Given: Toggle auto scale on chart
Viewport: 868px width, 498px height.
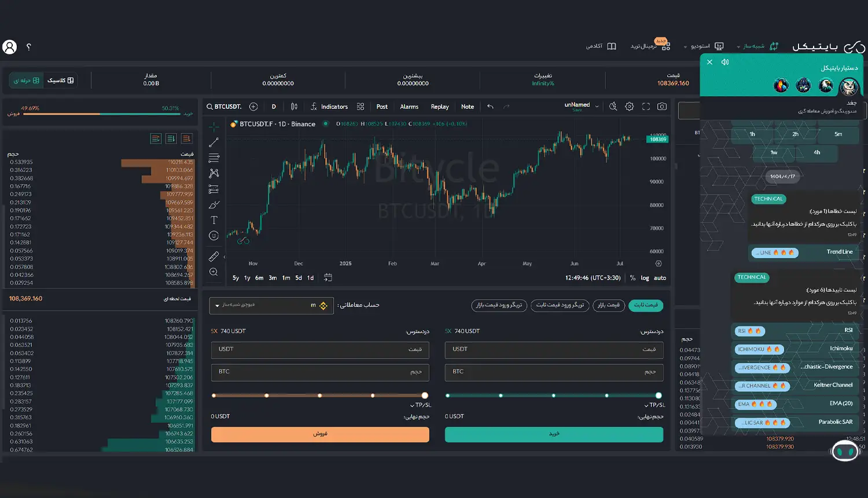Looking at the screenshot, I should [x=660, y=278].
